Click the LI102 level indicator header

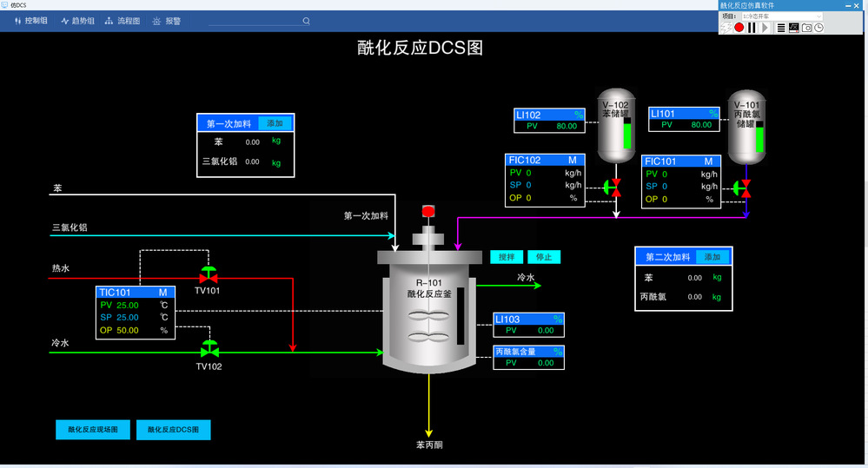pos(549,115)
